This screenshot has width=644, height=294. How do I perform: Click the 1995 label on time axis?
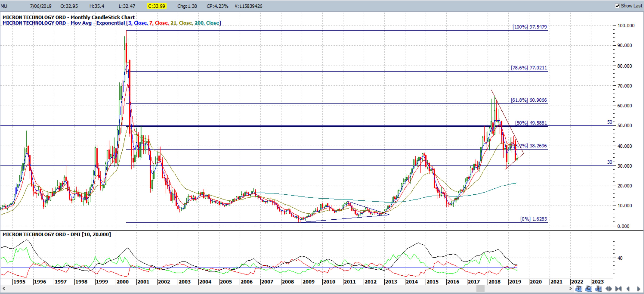[19, 282]
